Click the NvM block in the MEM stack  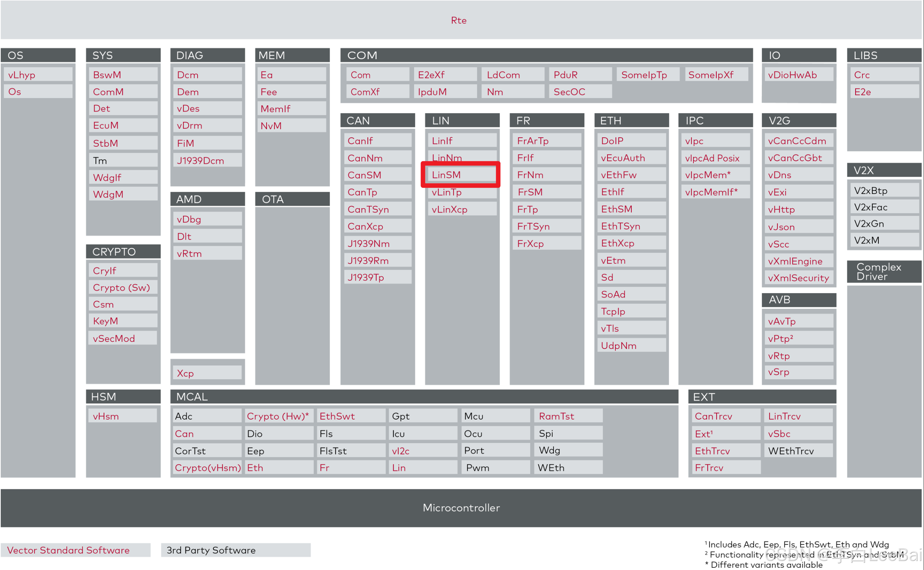click(291, 125)
